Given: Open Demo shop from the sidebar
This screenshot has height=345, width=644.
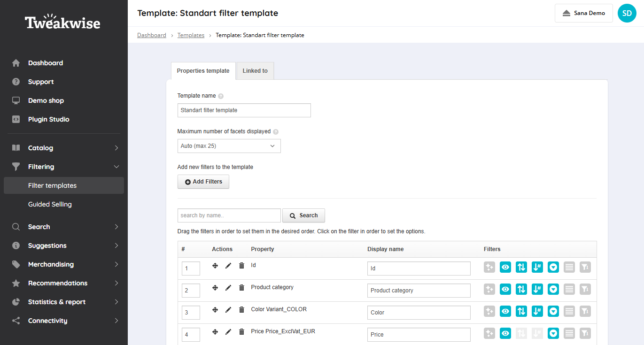Looking at the screenshot, I should tap(64, 100).
